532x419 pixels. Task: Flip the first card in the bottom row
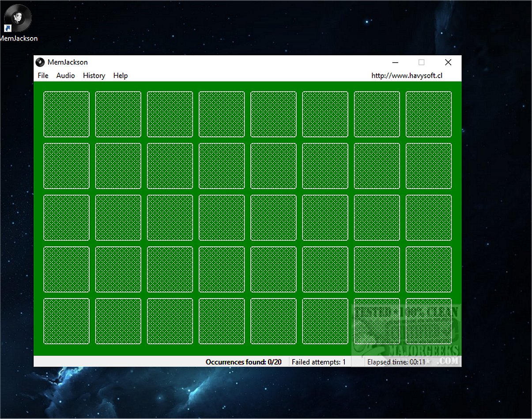click(x=66, y=321)
